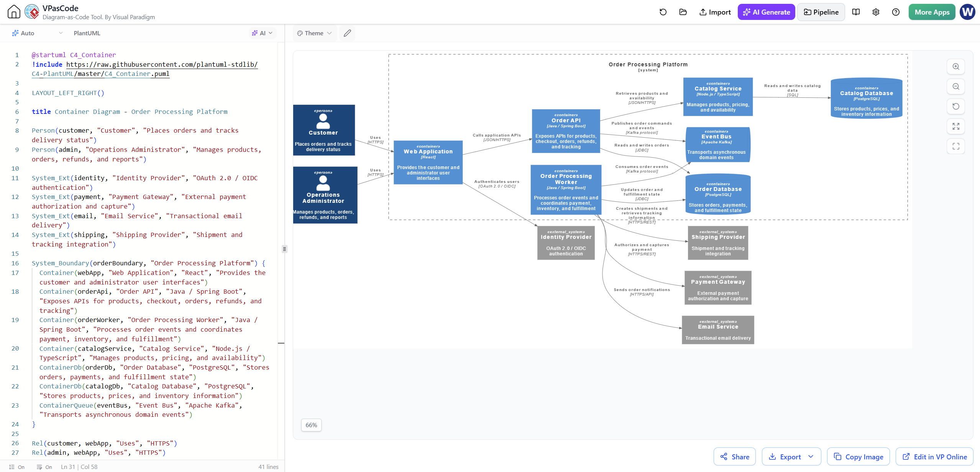The image size is (980, 472).
Task: Click the pencil edit icon beside Theme
Action: [347, 33]
